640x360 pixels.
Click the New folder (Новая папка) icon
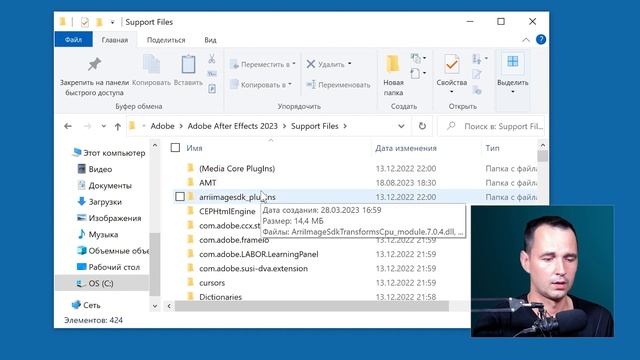click(393, 64)
